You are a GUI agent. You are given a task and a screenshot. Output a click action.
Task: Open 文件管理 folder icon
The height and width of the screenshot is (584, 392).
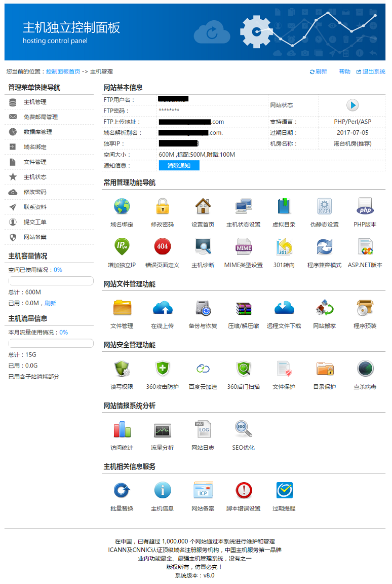tap(122, 308)
